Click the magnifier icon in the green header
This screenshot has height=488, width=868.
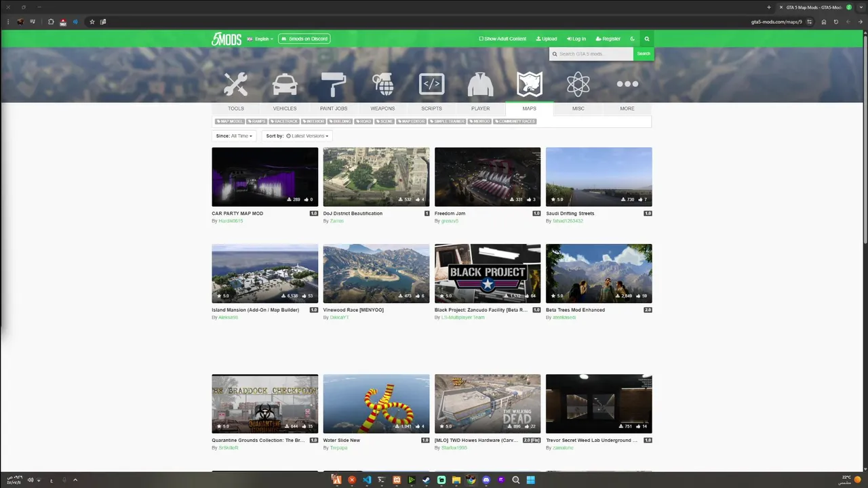tap(647, 39)
